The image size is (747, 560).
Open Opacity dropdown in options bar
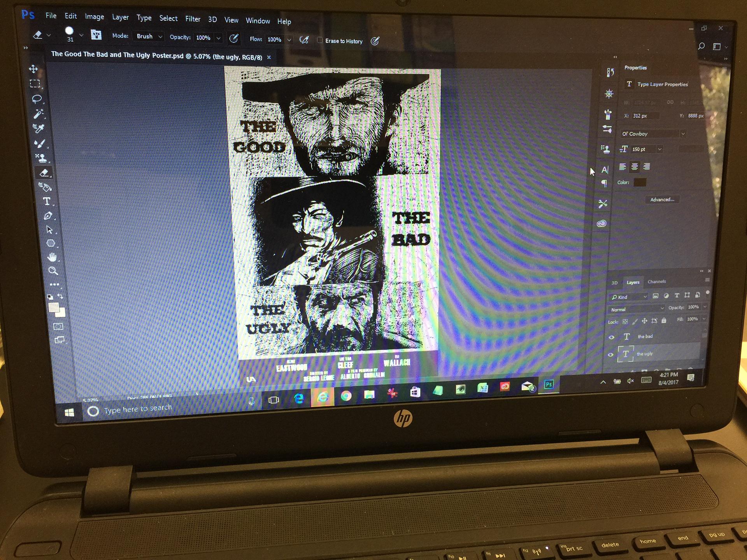click(219, 38)
